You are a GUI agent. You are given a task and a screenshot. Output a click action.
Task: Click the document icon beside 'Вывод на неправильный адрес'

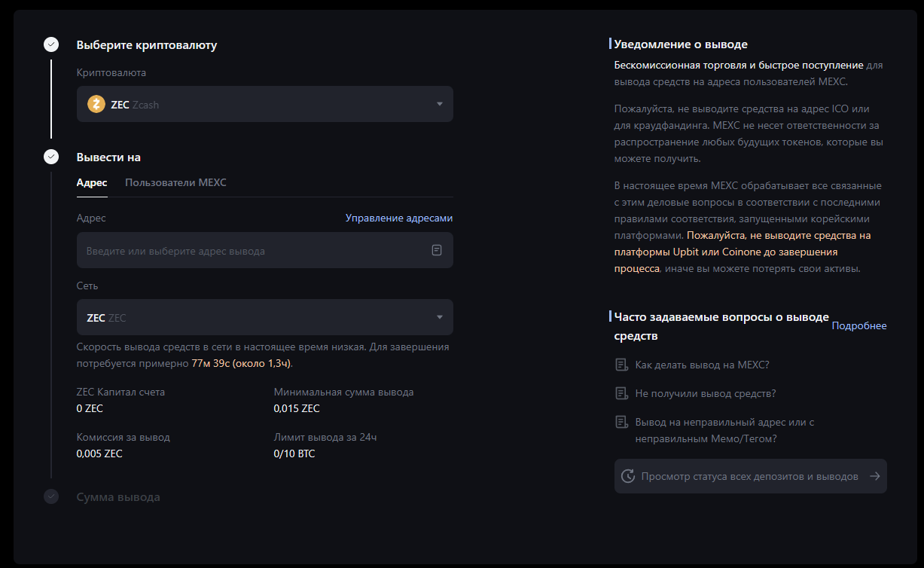(621, 422)
